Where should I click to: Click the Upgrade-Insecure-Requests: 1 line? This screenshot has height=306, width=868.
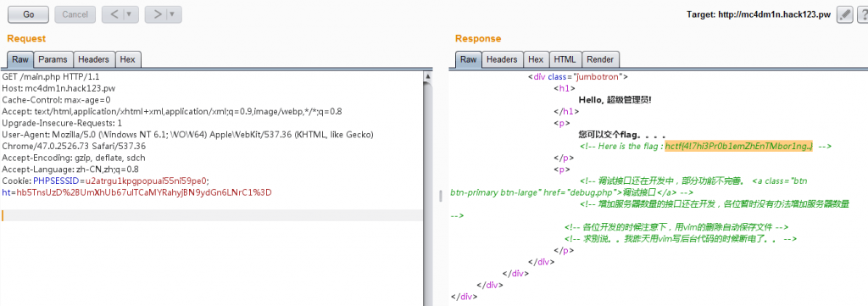pyautogui.click(x=62, y=123)
